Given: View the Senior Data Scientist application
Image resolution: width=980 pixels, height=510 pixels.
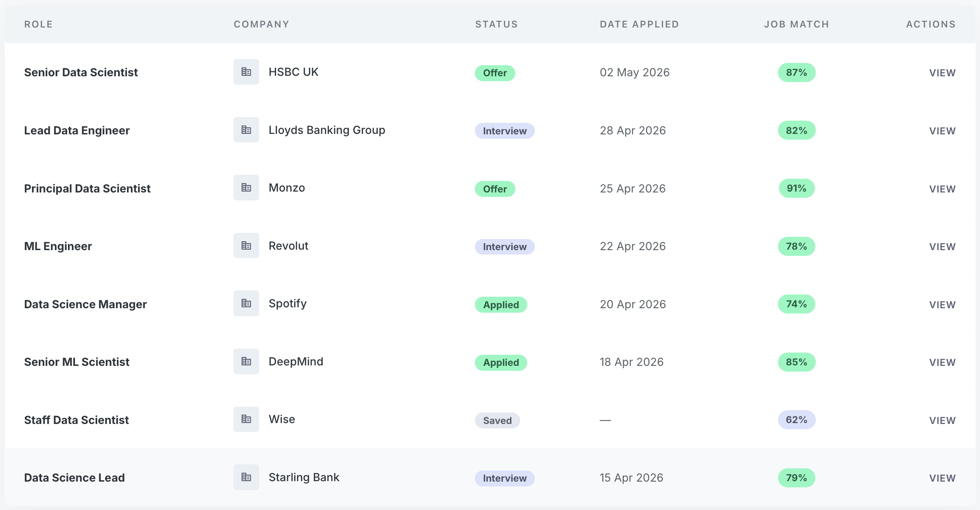Looking at the screenshot, I should (942, 73).
